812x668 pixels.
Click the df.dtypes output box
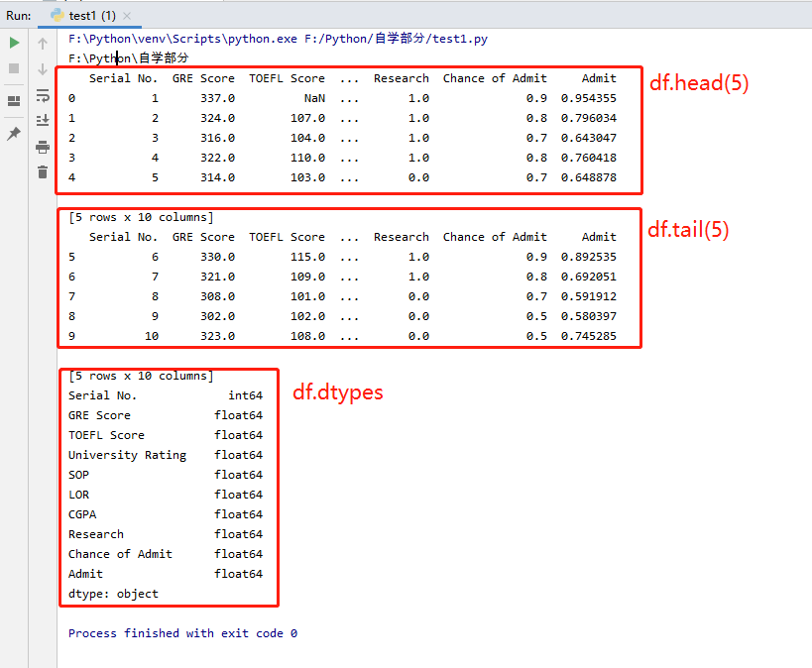click(169, 486)
